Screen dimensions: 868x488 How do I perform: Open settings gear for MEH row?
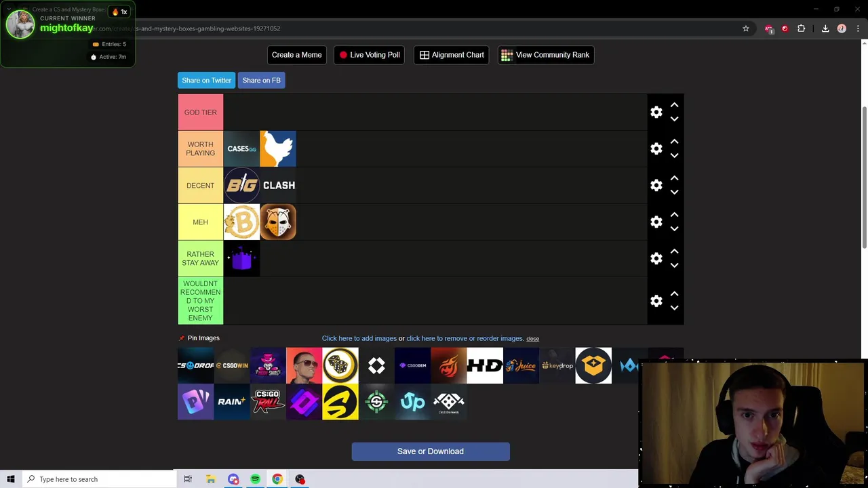(x=656, y=222)
